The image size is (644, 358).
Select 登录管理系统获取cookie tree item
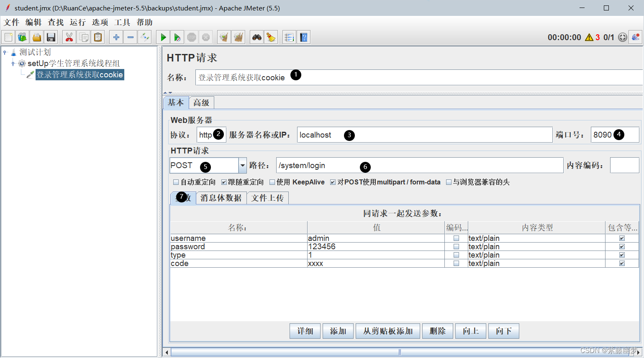[x=80, y=74]
